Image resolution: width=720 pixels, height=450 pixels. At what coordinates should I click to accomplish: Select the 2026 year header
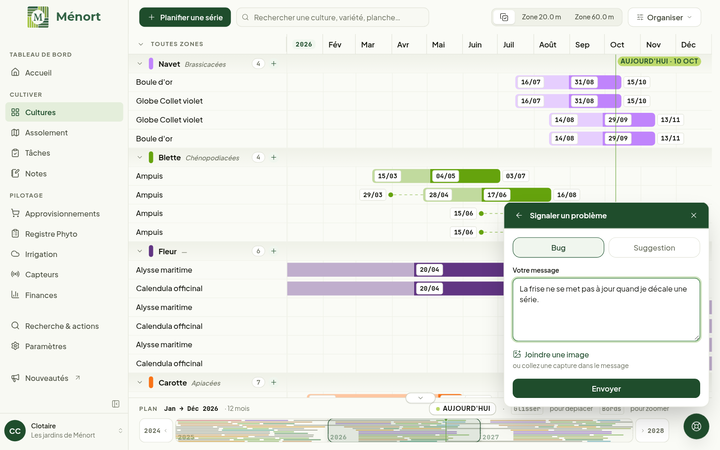coord(304,45)
